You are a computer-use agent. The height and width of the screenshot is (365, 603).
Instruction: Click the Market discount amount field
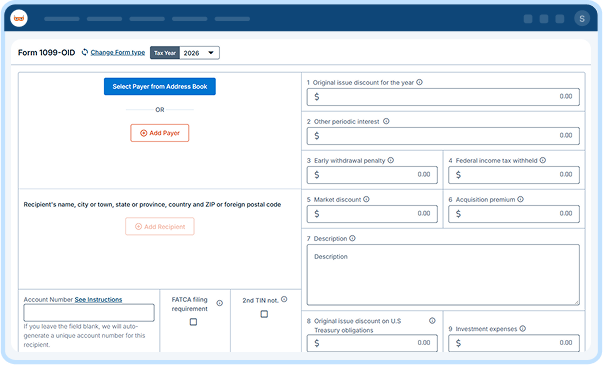(372, 214)
